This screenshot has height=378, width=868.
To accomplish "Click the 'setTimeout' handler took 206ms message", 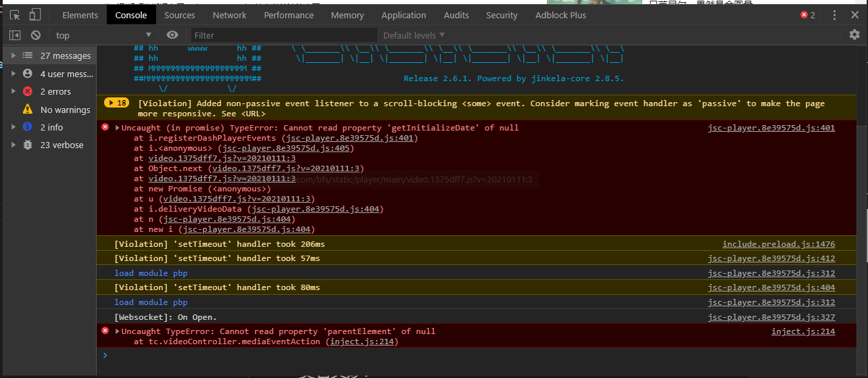I will pyautogui.click(x=220, y=244).
